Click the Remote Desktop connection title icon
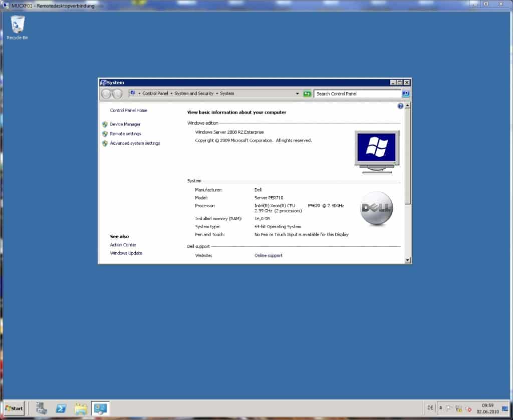The height and width of the screenshot is (420, 513). pos(6,6)
